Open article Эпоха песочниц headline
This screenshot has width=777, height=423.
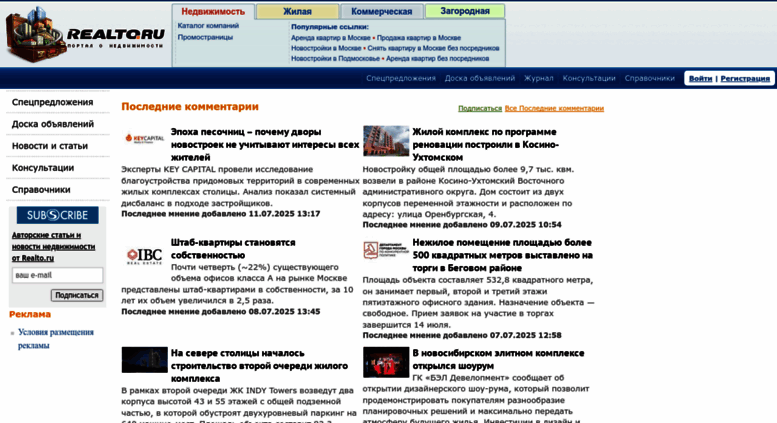click(265, 145)
